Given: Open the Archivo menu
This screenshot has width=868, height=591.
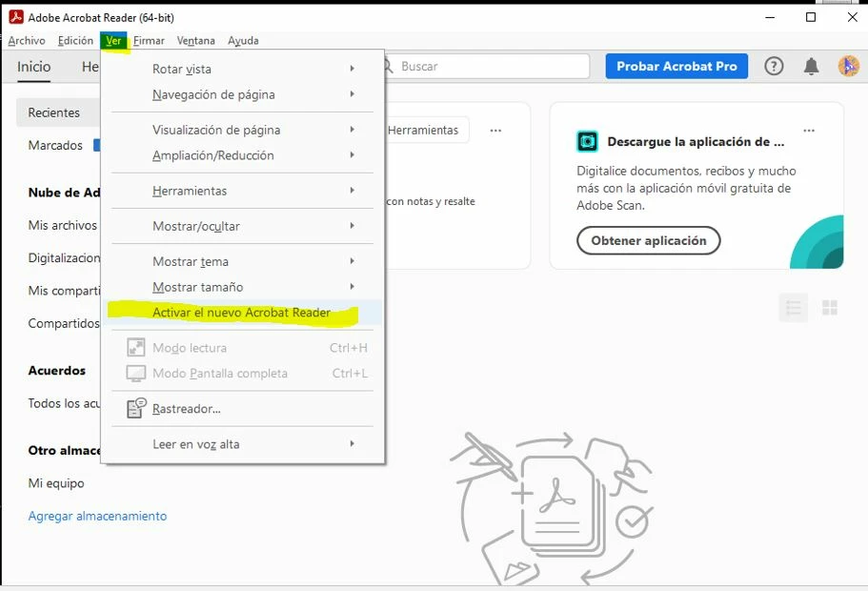Looking at the screenshot, I should coord(27,40).
